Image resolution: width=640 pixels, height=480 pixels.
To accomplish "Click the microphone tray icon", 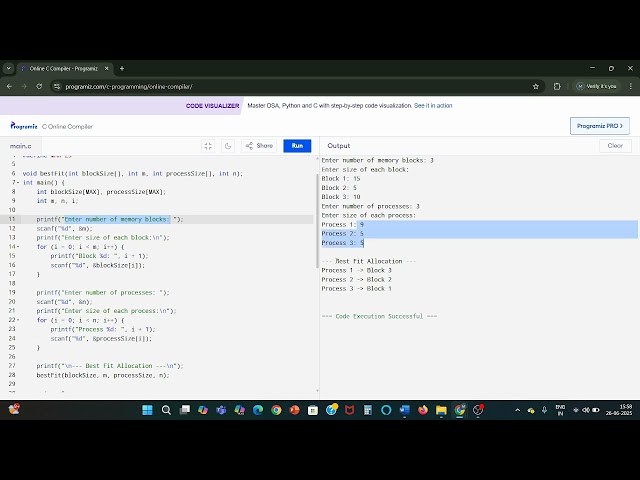I will click(544, 410).
